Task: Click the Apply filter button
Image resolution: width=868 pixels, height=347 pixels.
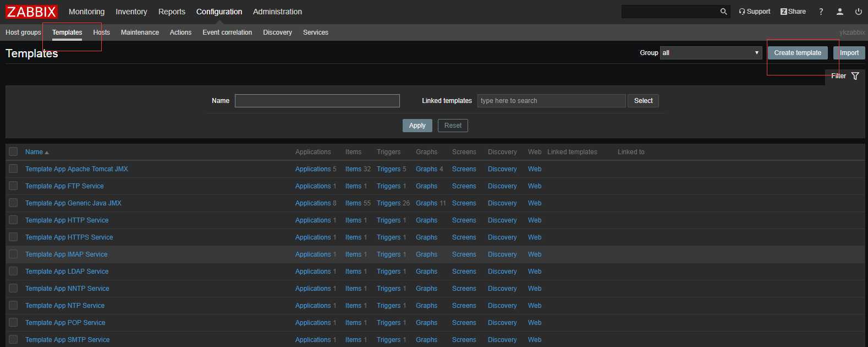Action: tap(417, 126)
